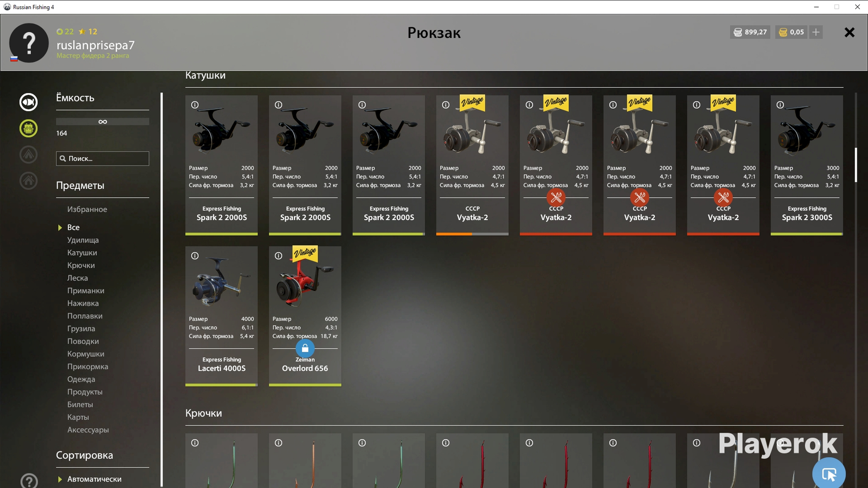
Task: Click the blue round cursor button
Action: pos(829,473)
